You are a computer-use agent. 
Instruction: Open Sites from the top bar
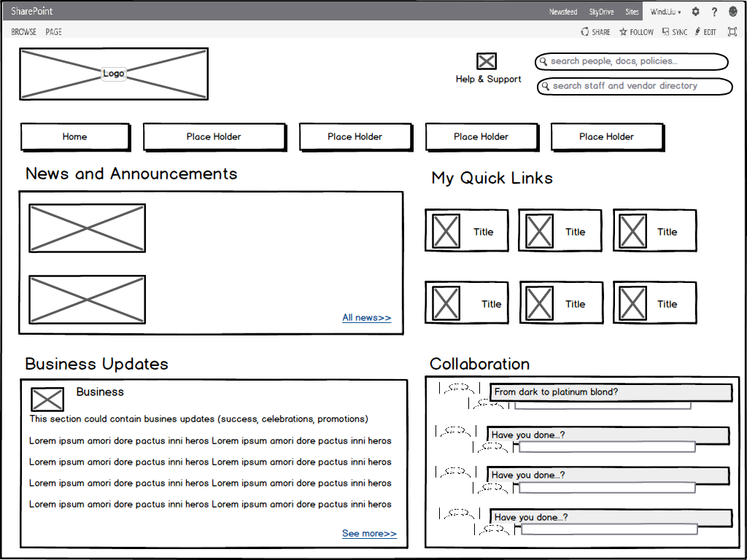click(x=632, y=12)
